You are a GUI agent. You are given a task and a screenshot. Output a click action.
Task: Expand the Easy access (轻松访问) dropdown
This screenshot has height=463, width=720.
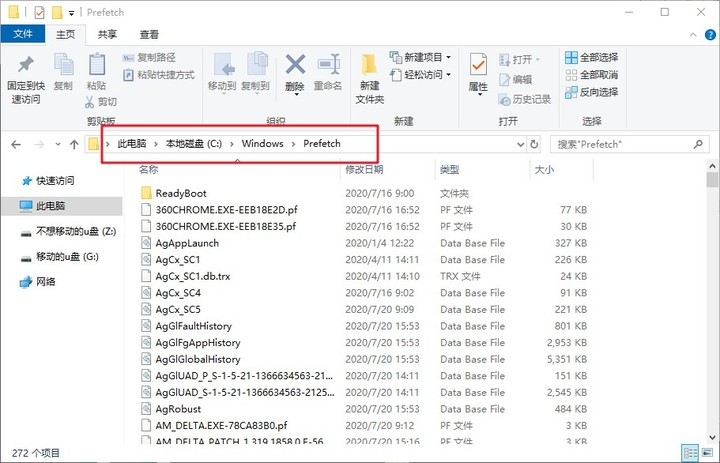pyautogui.click(x=449, y=74)
